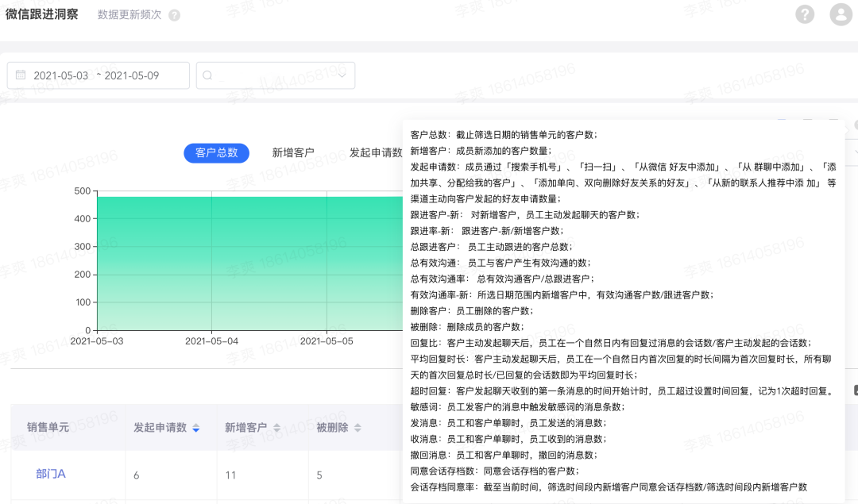Click the start date 2021-05-03

(x=60, y=75)
